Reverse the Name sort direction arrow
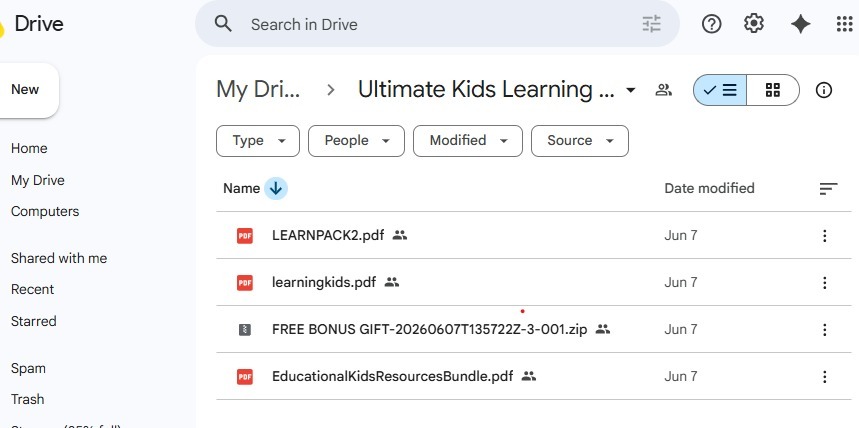This screenshot has width=859, height=428. point(276,189)
